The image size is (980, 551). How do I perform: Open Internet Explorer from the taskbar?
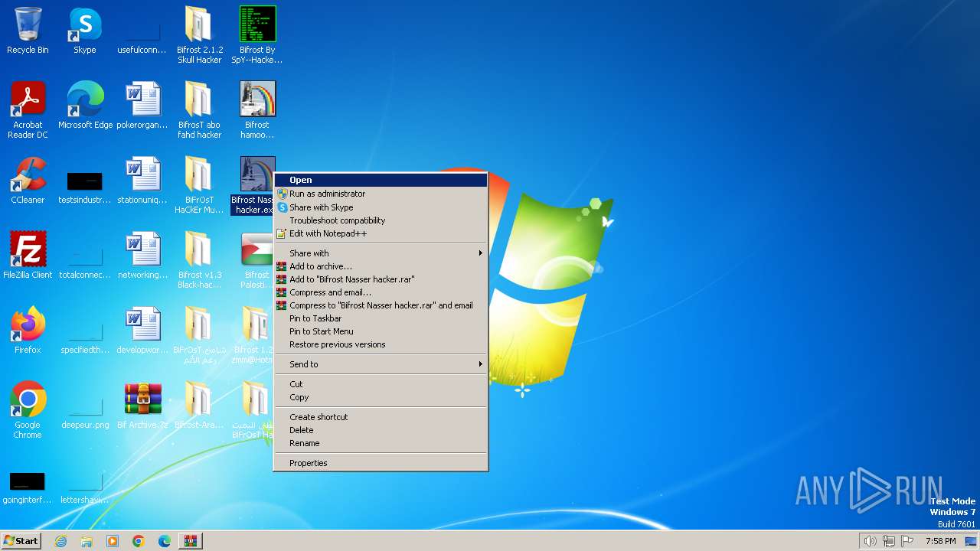60,541
